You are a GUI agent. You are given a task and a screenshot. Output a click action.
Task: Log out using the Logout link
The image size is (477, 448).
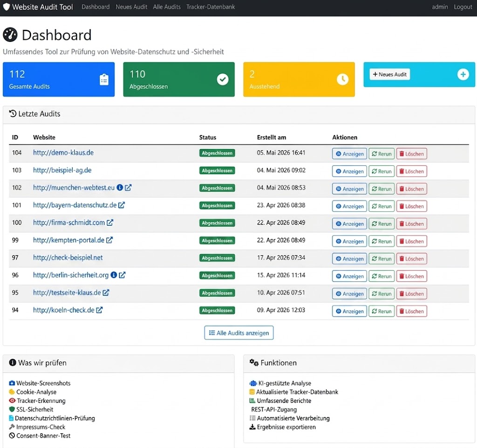click(x=463, y=7)
